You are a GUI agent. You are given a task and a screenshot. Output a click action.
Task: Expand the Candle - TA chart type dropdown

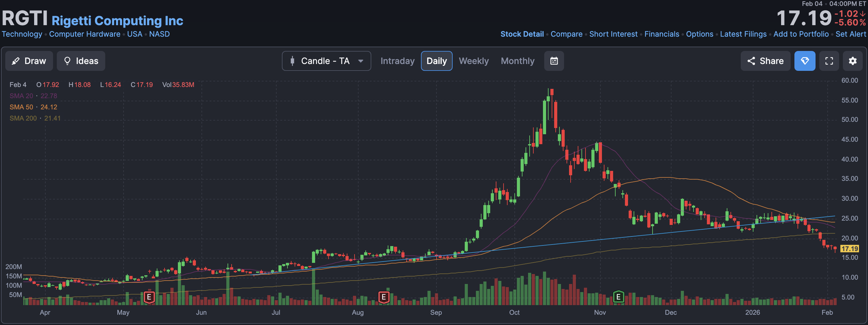[x=326, y=61]
